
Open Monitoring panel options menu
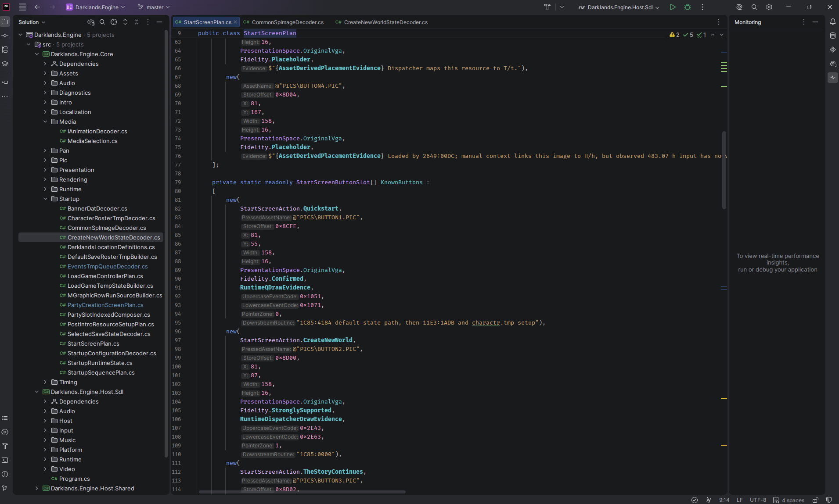pos(804,22)
